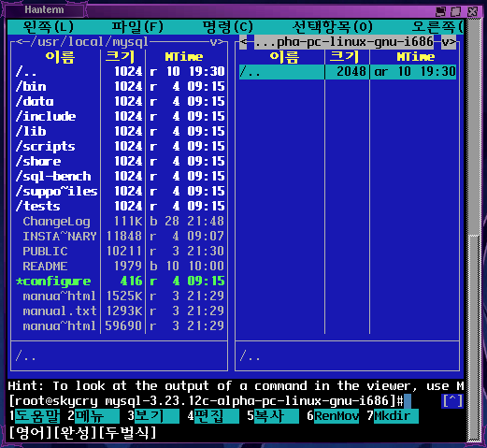Select the manual.txt file

pyautogui.click(x=120, y=311)
